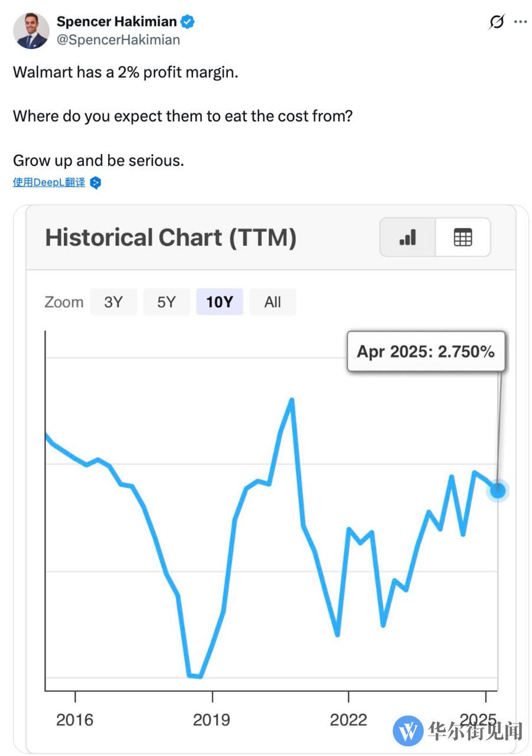Image resolution: width=532 pixels, height=756 pixels.
Task: Select the 10Y zoom option
Action: coord(219,302)
